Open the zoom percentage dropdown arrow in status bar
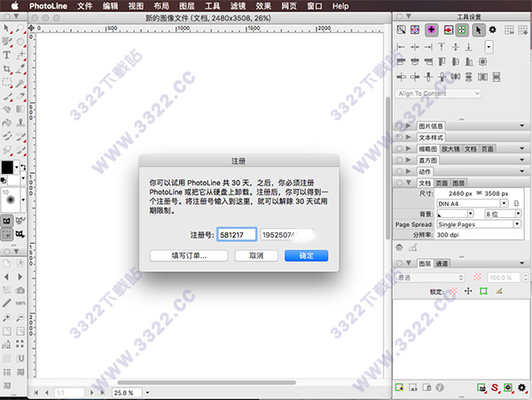Viewport: 532px width, 400px height. click(x=147, y=393)
